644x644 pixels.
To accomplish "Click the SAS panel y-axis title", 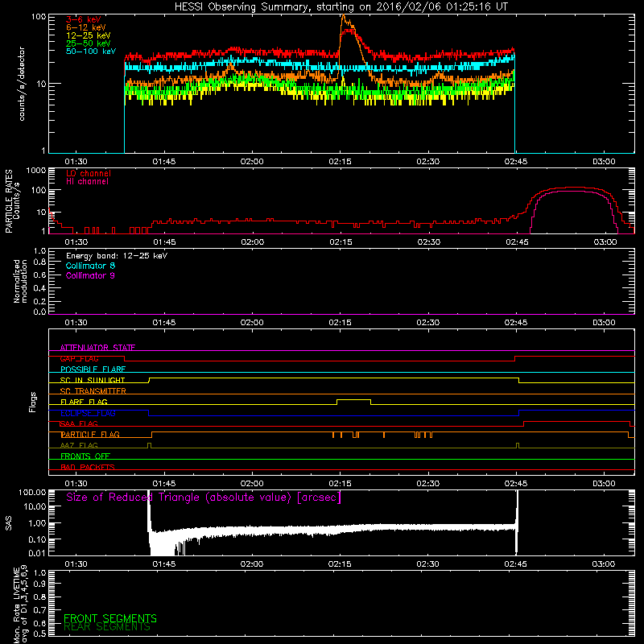I will pyautogui.click(x=9, y=523).
